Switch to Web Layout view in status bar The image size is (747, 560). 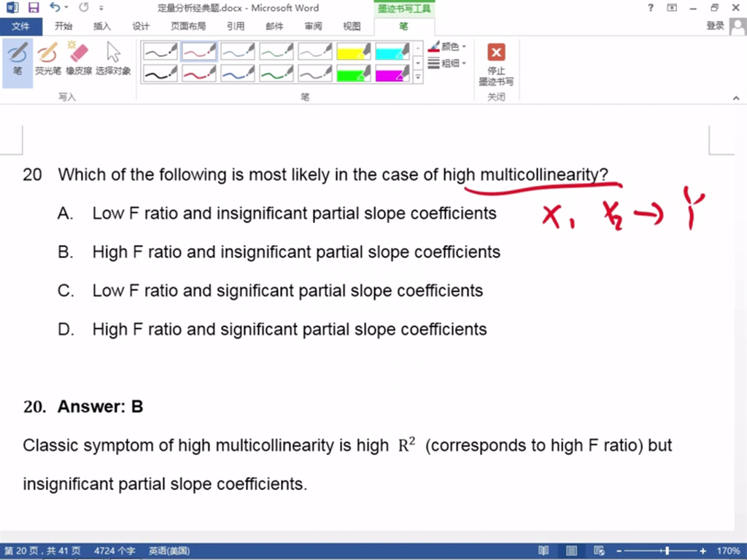pos(599,551)
